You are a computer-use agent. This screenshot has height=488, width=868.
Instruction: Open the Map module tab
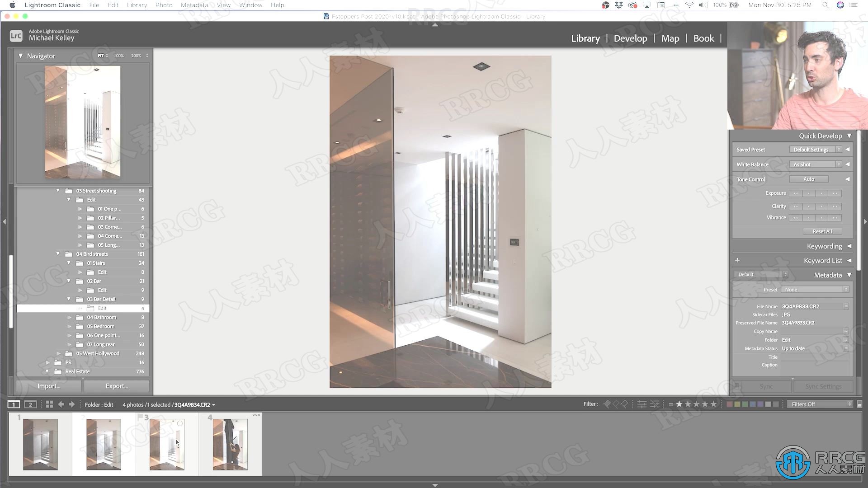tap(671, 38)
